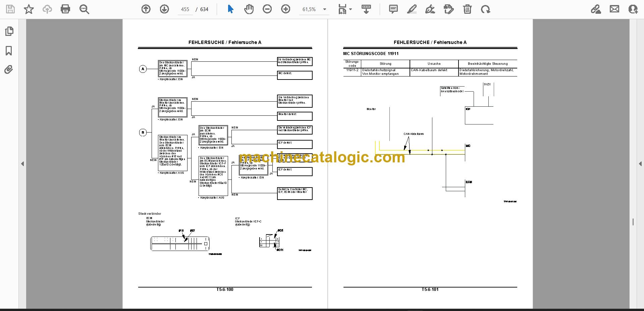Select the hand pan tool
644x311 pixels.
(249, 9)
